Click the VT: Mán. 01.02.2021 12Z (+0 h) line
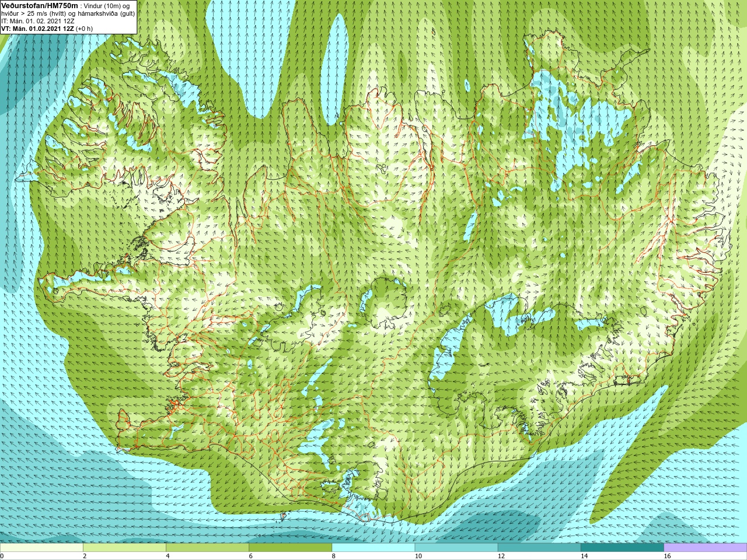The height and width of the screenshot is (560, 747). [47, 29]
